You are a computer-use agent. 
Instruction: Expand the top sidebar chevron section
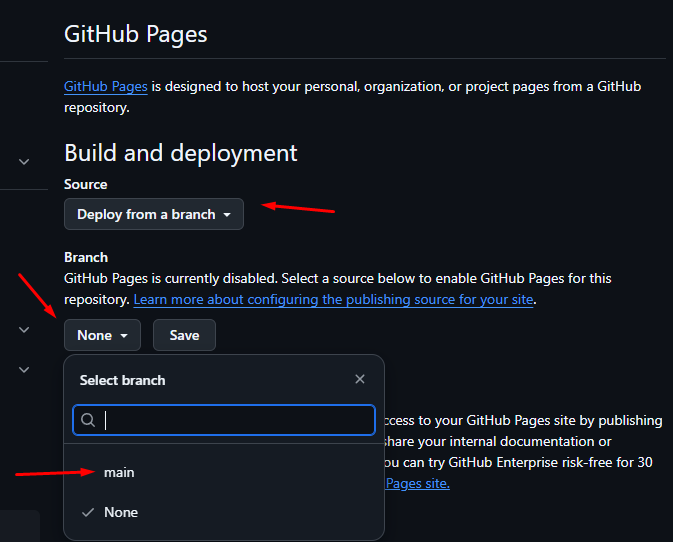tap(24, 160)
